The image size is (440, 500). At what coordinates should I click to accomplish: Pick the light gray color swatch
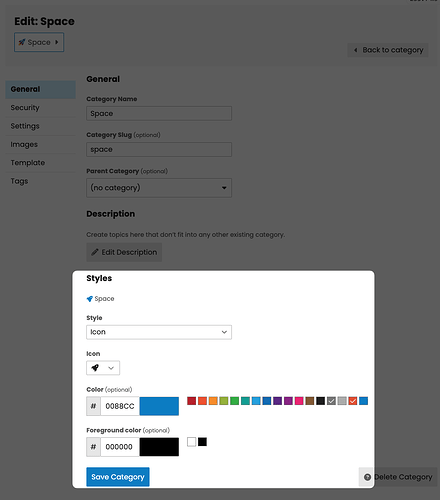(342, 401)
